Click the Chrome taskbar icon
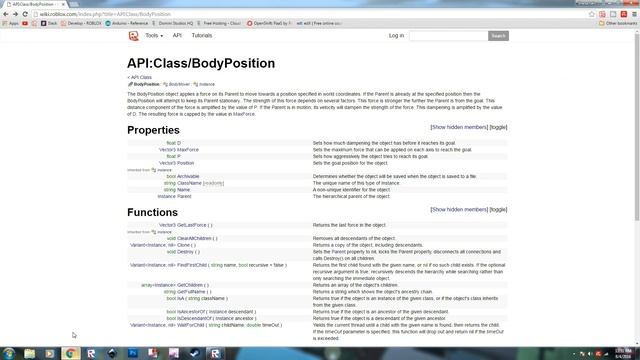Viewport: 640px width, 360px height. pyautogui.click(x=71, y=353)
